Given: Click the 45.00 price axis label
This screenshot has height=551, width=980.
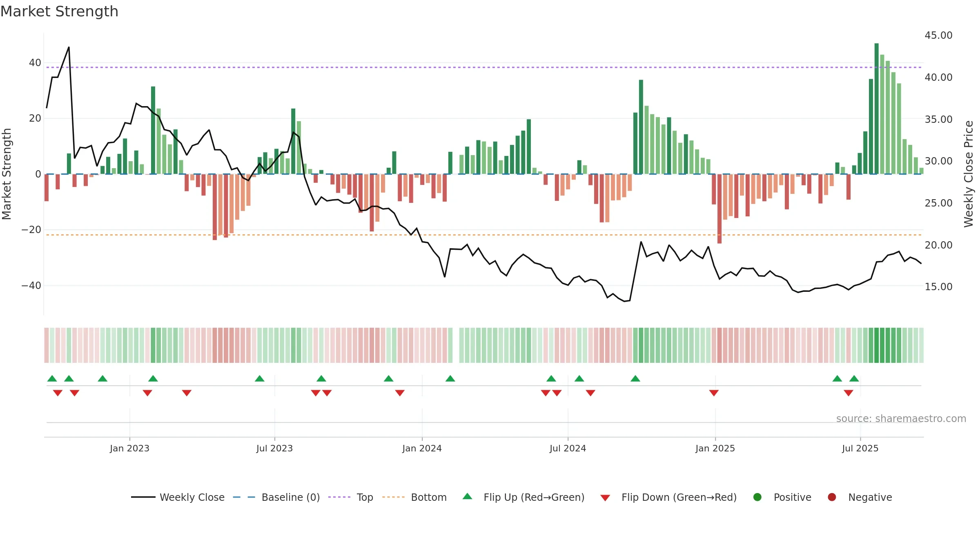Looking at the screenshot, I should 938,36.
